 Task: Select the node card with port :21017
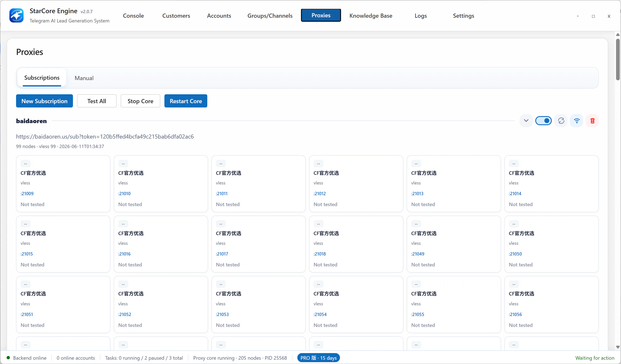pos(259,244)
